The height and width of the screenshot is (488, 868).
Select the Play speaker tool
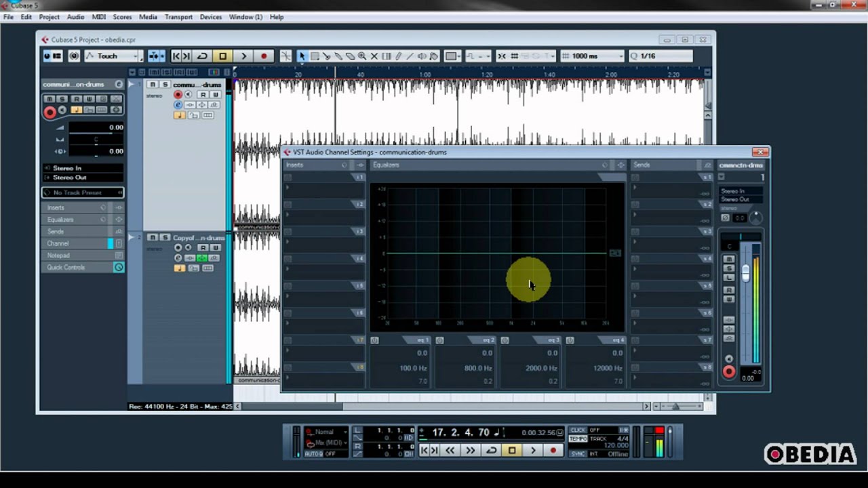tap(422, 56)
